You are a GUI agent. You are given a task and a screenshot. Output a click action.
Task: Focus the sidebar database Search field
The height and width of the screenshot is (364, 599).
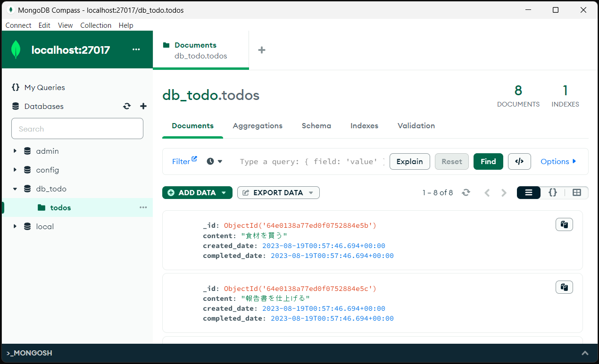77,129
